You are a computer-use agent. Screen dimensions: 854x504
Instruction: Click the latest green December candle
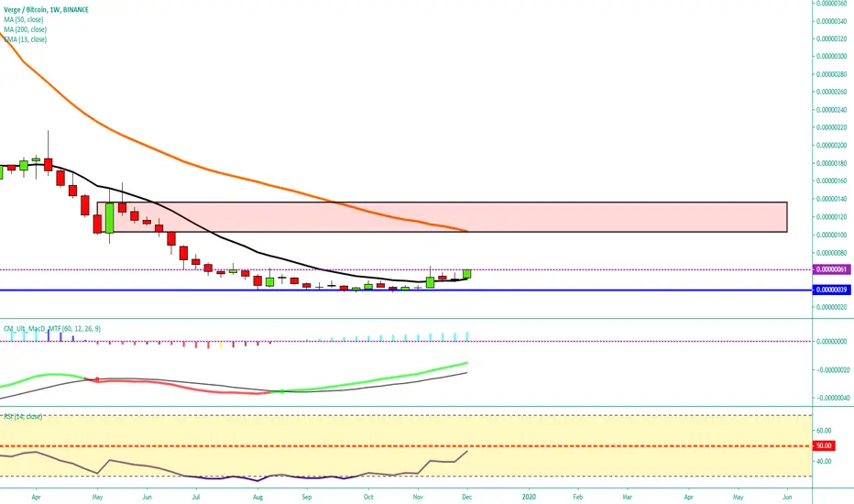[x=466, y=274]
